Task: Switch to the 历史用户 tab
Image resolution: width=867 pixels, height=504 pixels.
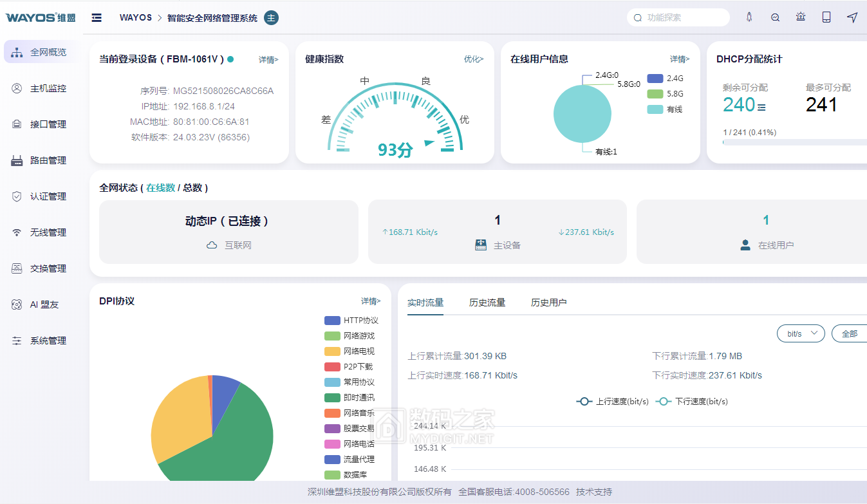Action: [549, 303]
